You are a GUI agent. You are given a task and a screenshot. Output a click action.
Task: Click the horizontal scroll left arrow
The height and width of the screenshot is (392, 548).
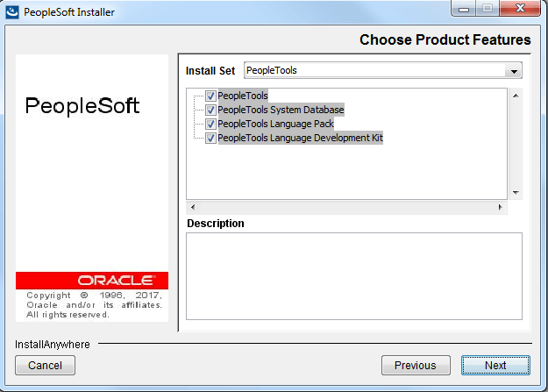193,207
